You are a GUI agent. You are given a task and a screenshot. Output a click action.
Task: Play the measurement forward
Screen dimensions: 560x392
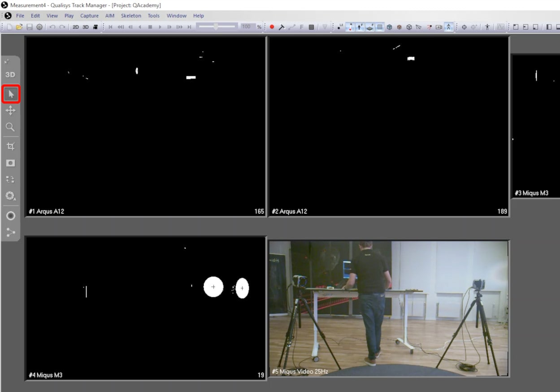[x=160, y=27]
